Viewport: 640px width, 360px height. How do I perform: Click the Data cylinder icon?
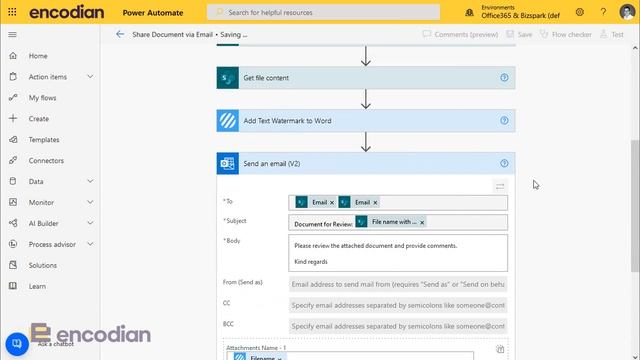click(13, 181)
